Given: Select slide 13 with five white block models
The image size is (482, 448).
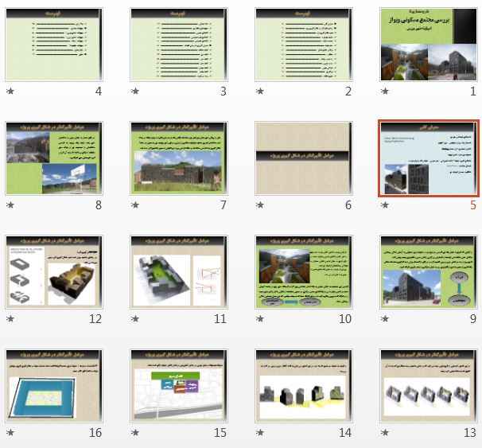Looking at the screenshot, I should pyautogui.click(x=430, y=386).
